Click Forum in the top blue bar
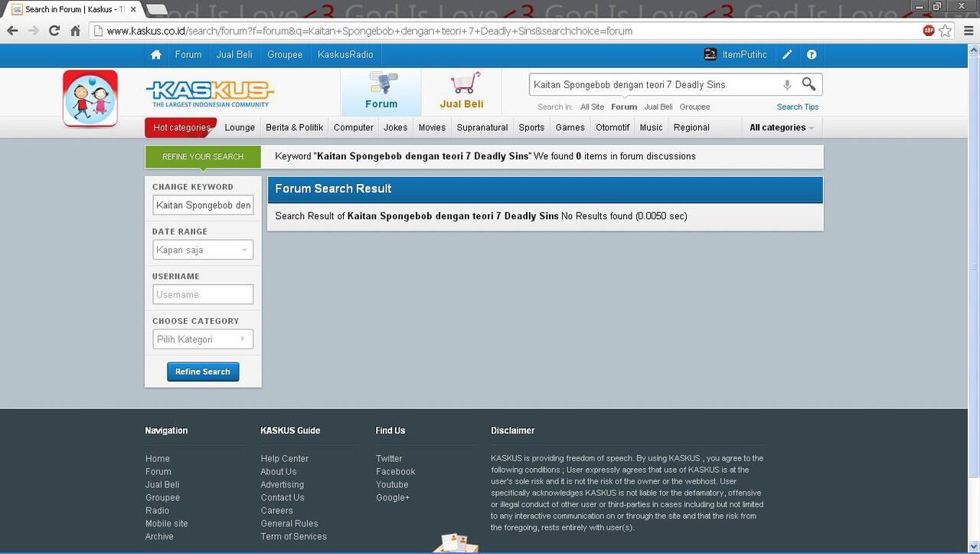 tap(188, 54)
